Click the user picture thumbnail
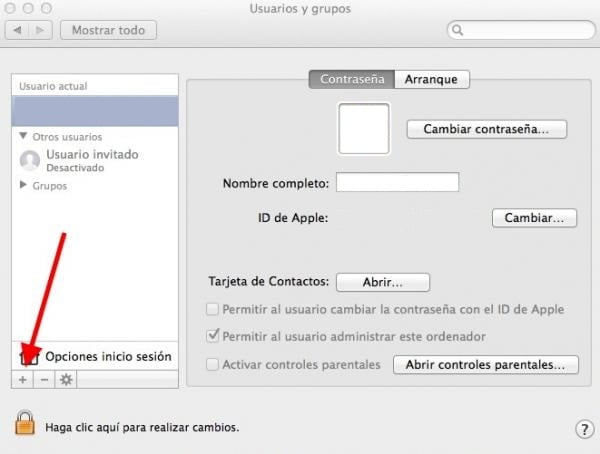Viewport: 600px width, 454px height. point(364,129)
